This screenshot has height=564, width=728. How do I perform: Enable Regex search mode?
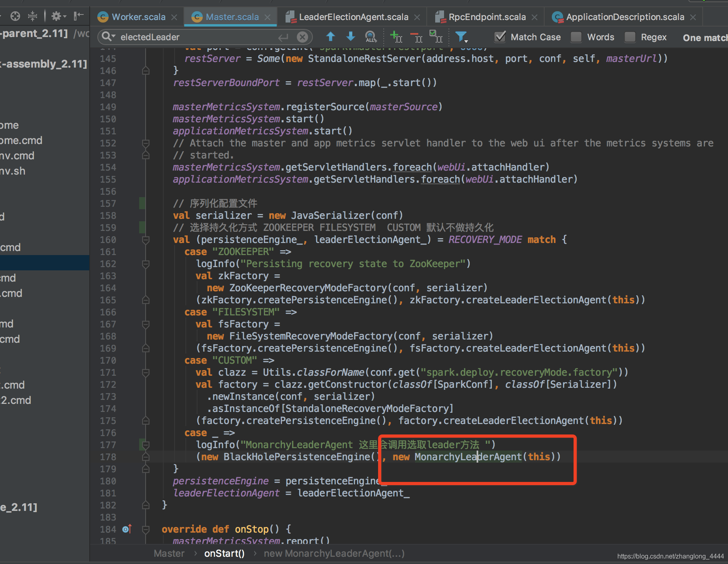point(630,37)
